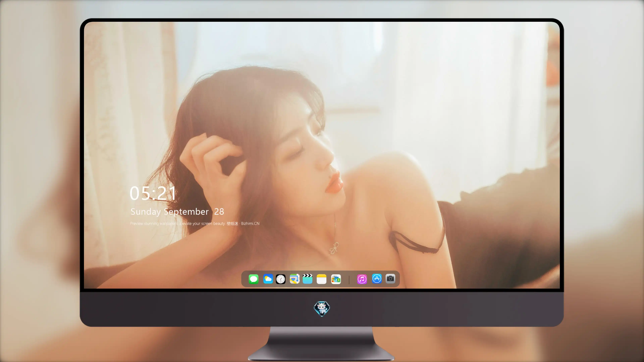644x362 pixels.
Task: Open the Clock app in the dock
Action: 281,279
